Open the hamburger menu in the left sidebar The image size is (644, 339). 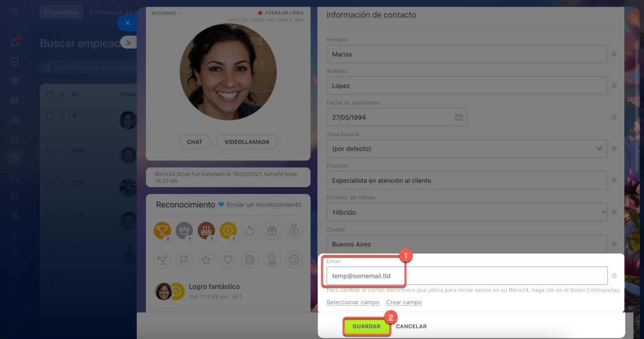click(x=15, y=12)
